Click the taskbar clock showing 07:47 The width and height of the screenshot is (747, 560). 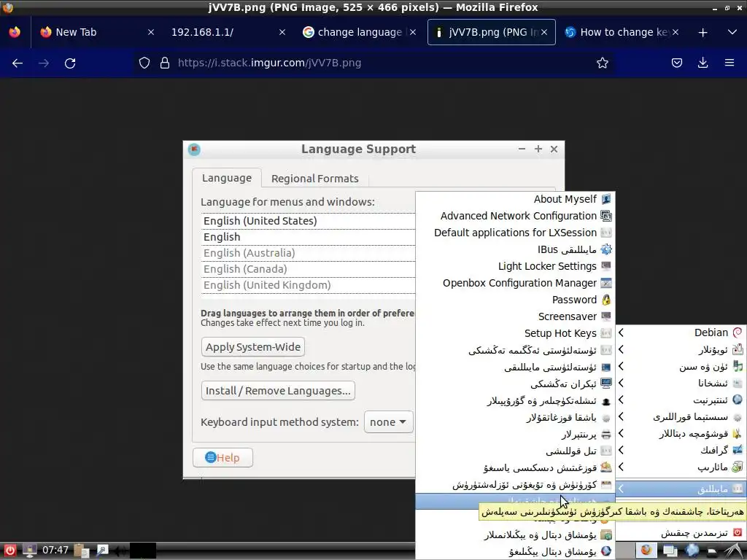coord(55,550)
